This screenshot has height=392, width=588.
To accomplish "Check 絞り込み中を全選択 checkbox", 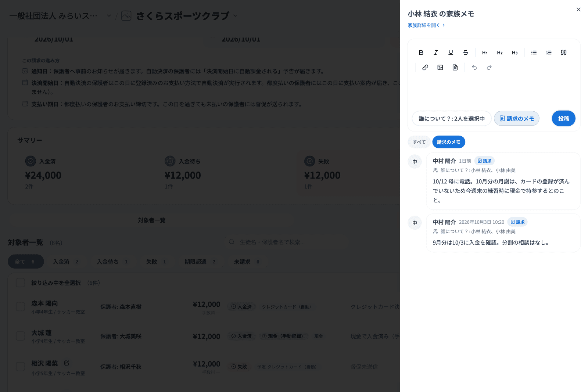I will [x=21, y=283].
